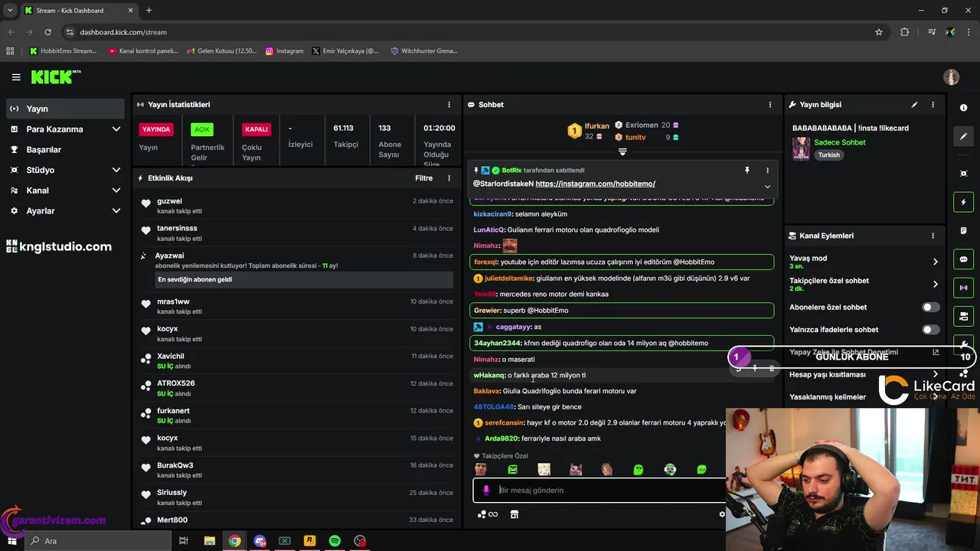This screenshot has height=551, width=980.
Task: Open the profile avatar at top right
Action: (951, 77)
